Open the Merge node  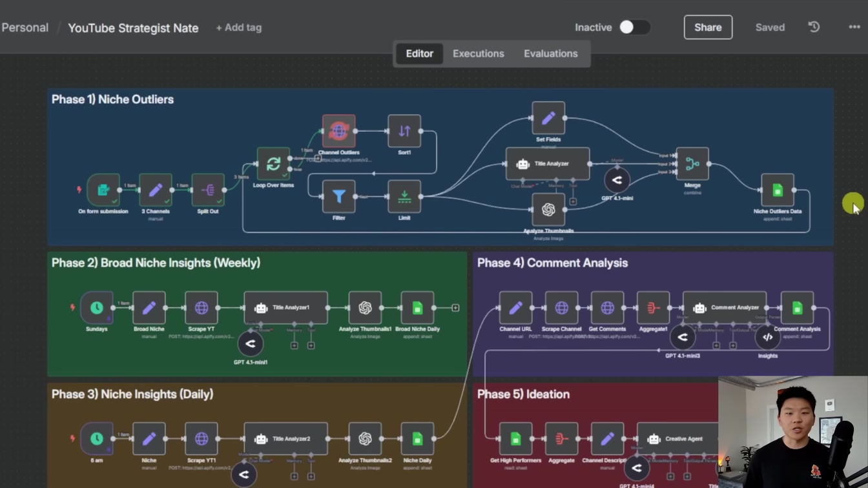[692, 164]
